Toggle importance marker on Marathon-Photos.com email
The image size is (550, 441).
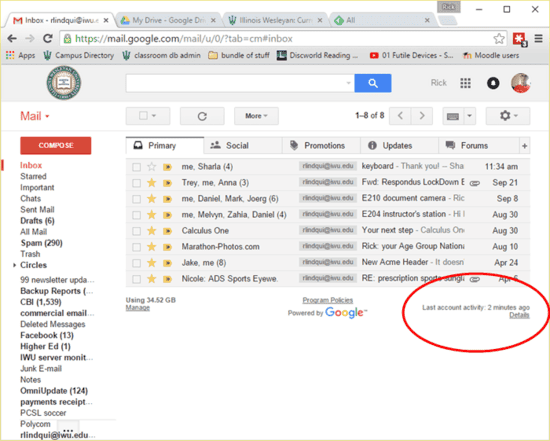coord(167,247)
